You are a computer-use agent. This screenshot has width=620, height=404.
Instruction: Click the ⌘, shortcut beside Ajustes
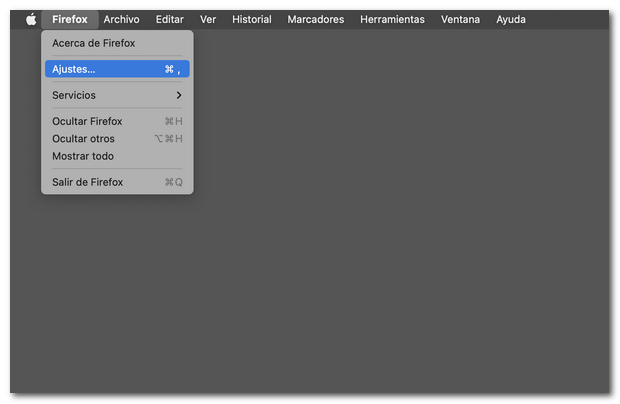[x=172, y=69]
